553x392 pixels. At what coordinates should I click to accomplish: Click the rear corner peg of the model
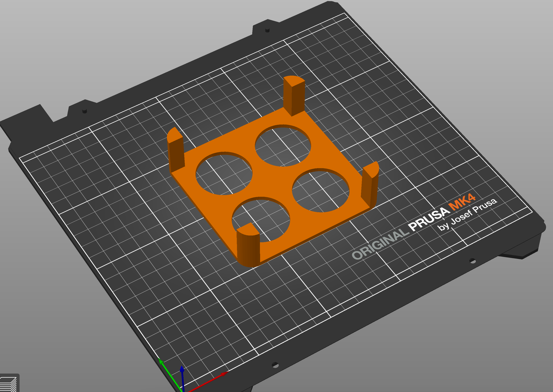tap(294, 96)
